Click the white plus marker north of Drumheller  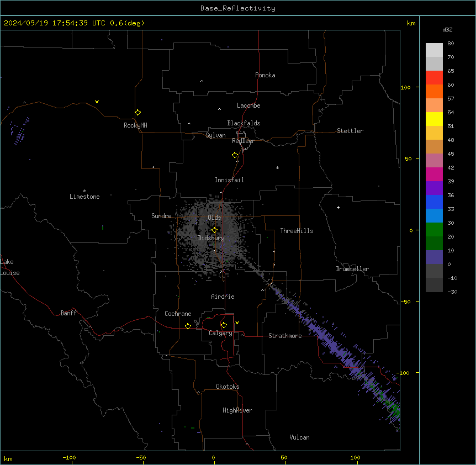[x=338, y=207]
